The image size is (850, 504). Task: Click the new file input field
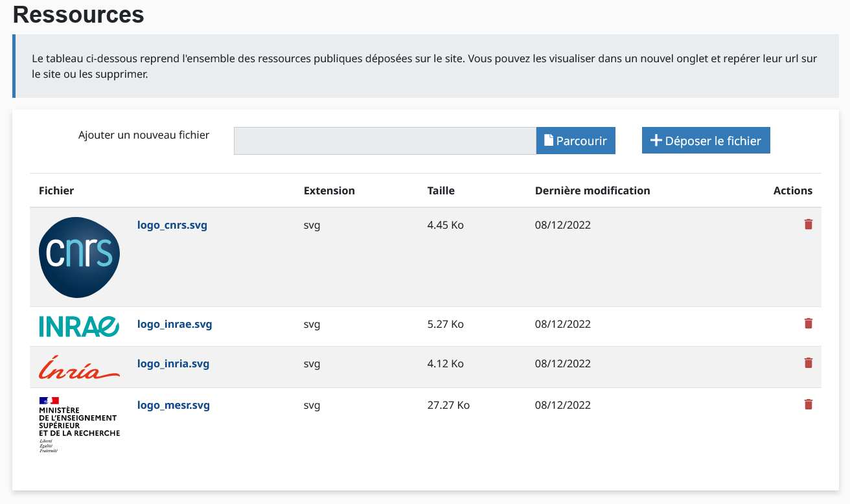pos(385,141)
